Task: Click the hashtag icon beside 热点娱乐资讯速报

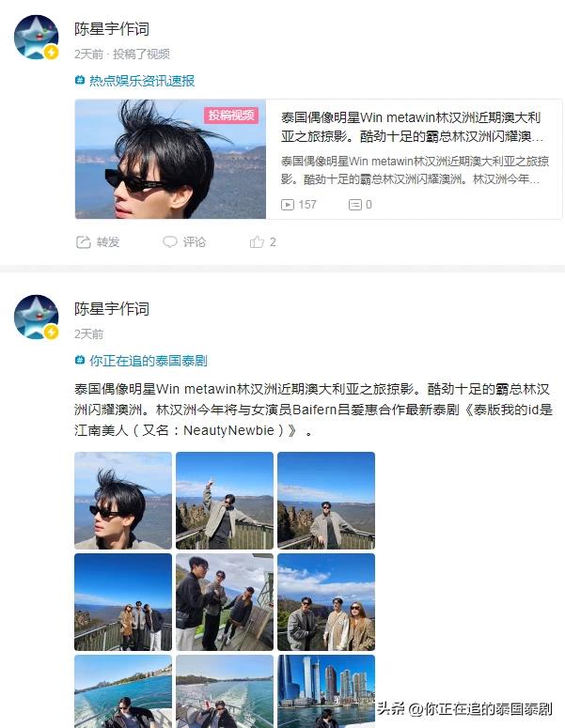Action: (x=80, y=81)
